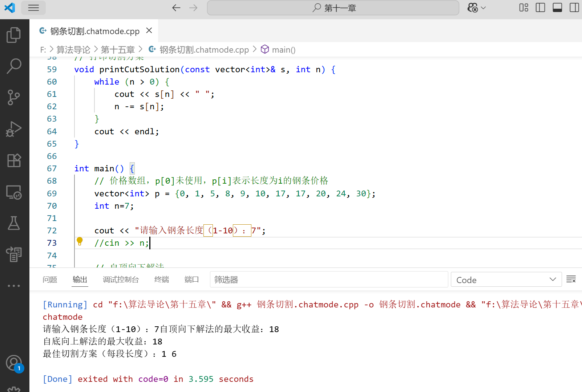The width and height of the screenshot is (582, 392).
Task: Click breadcrumb main() symbol
Action: coord(284,50)
